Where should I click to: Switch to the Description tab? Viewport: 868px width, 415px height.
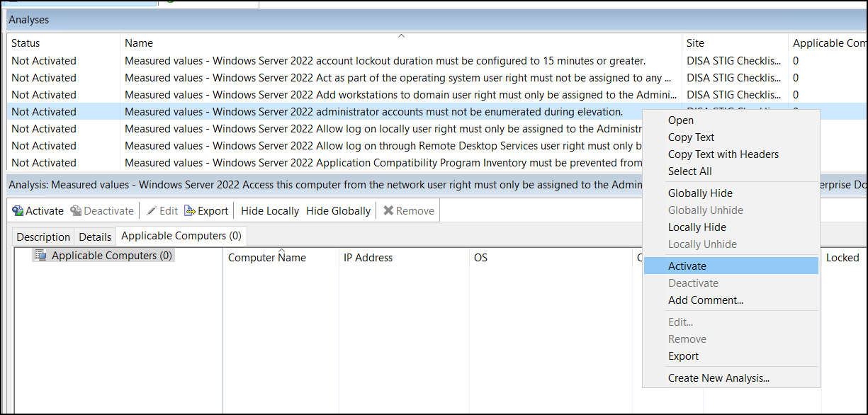tap(43, 237)
